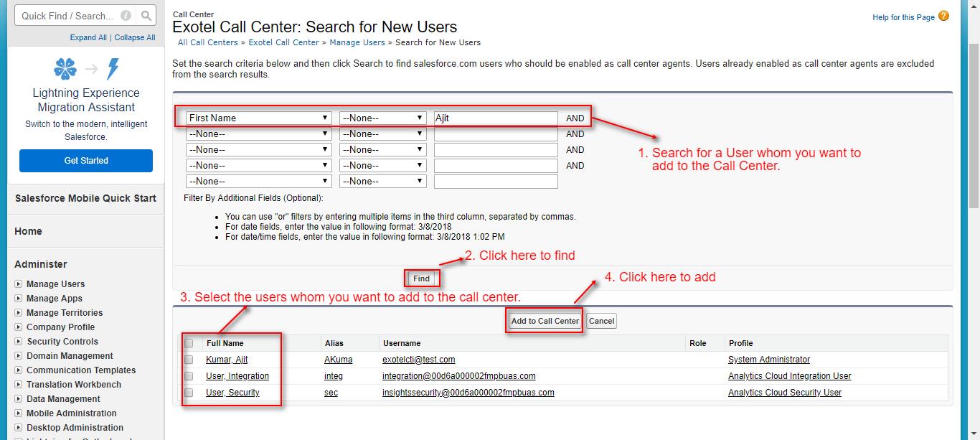This screenshot has height=440, width=980.
Task: Open the operator dropdown in first filter row
Action: 383,118
